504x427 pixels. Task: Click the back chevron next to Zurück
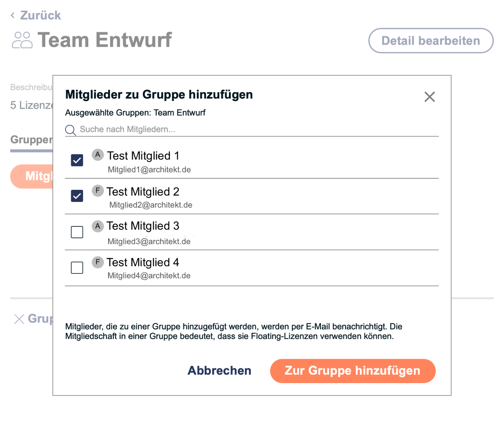[x=13, y=15]
